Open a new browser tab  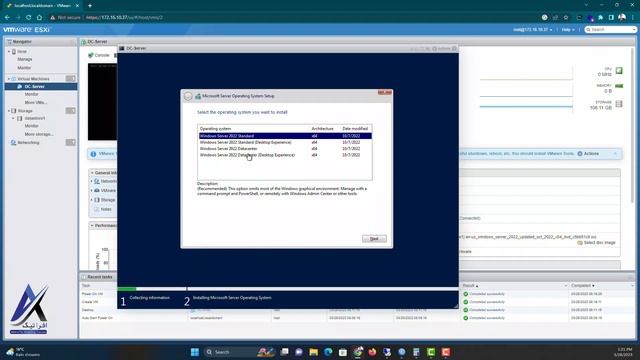[90, 6]
